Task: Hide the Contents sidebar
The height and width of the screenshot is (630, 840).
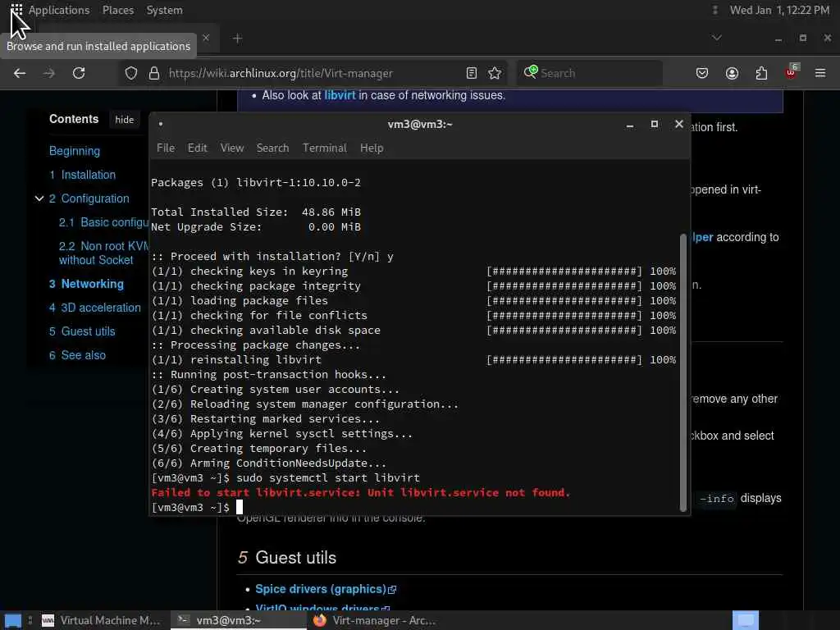Action: tap(125, 120)
